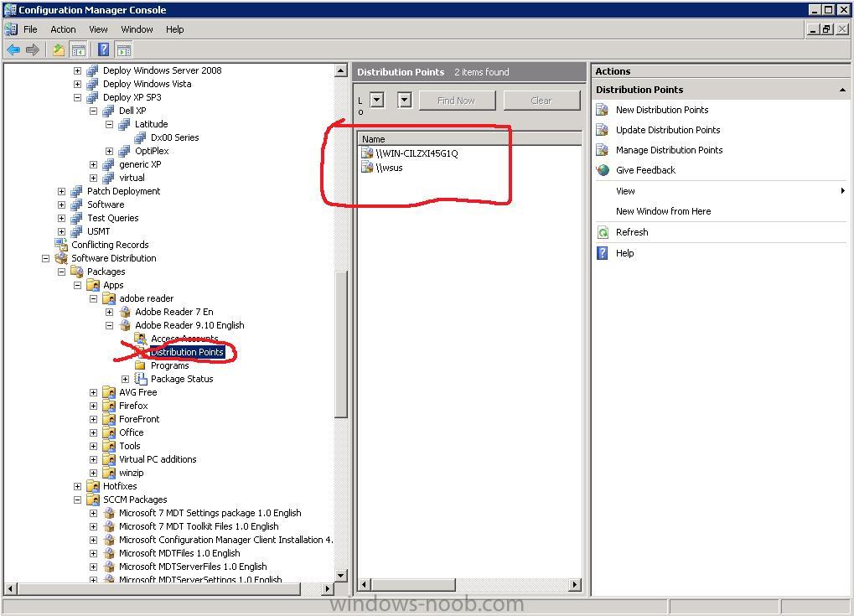
Task: Click the tree pane horizontal scrollbar thumb
Action: tap(159, 589)
